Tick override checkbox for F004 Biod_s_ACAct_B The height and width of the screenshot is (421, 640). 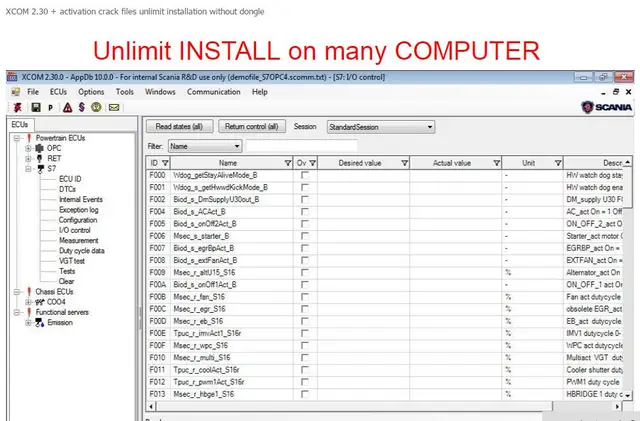(304, 212)
